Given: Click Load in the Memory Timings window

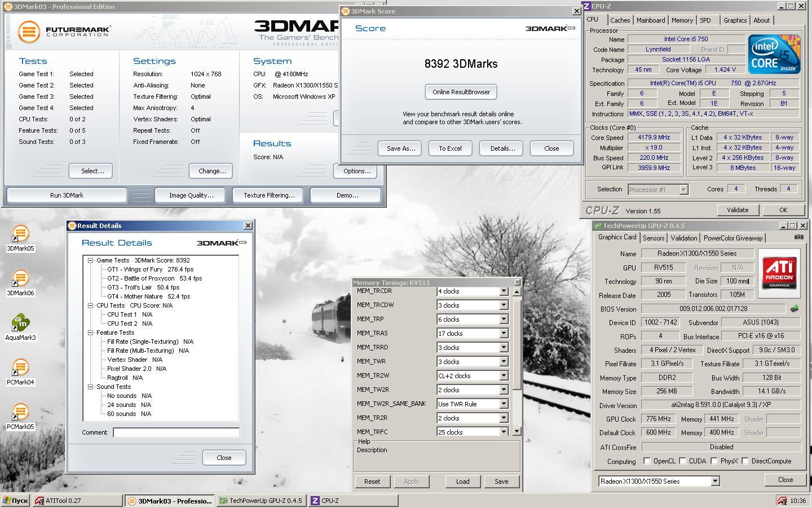Looking at the screenshot, I should click(x=462, y=481).
